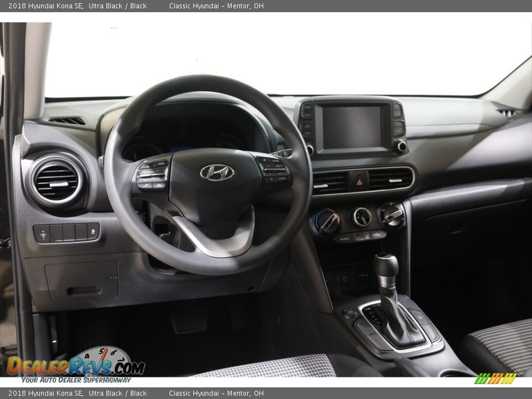Toggle the hazard warning lights triangle
532x399 pixels.
click(x=358, y=182)
